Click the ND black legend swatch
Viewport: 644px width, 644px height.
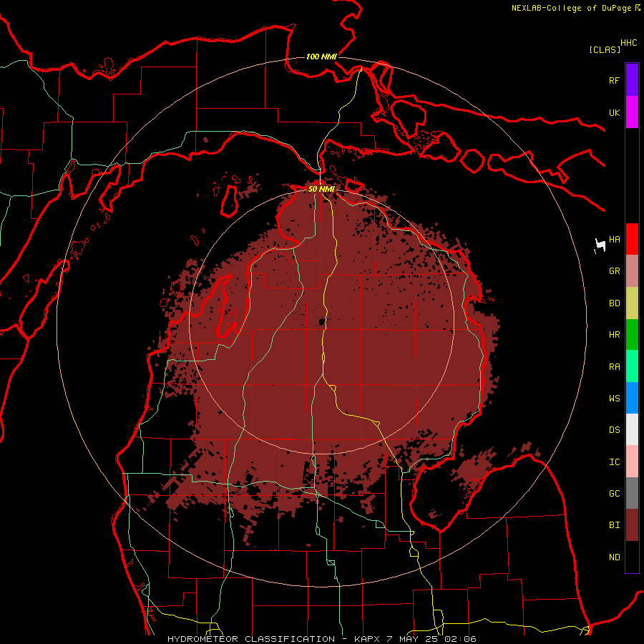[632, 557]
